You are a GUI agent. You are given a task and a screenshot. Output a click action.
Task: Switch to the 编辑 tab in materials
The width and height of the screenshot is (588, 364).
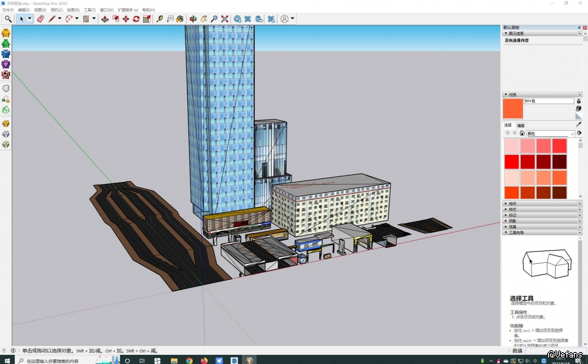tap(521, 126)
